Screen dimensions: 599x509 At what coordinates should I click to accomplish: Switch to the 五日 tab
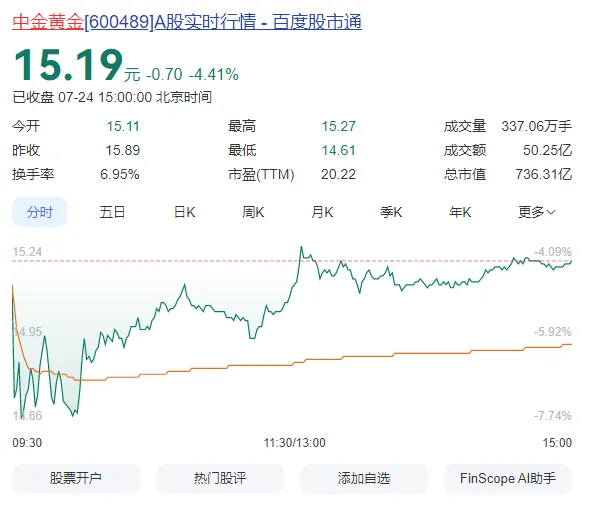coord(112,212)
